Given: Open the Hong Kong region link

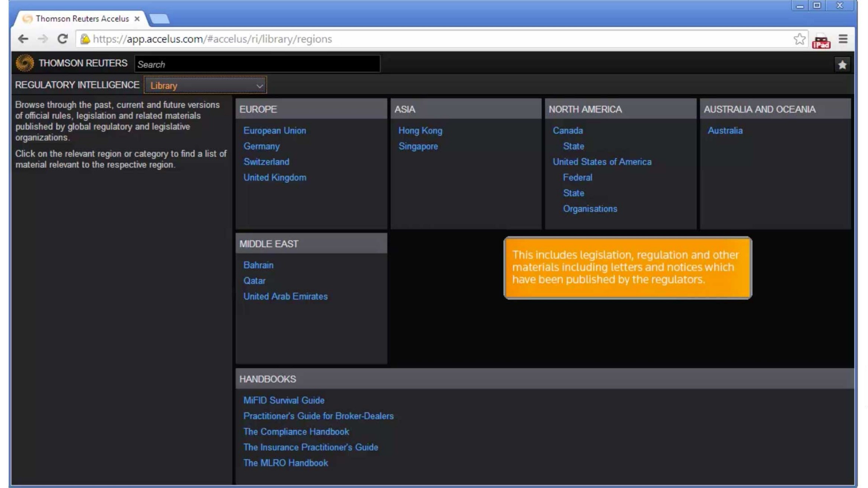Looking at the screenshot, I should tap(420, 131).
